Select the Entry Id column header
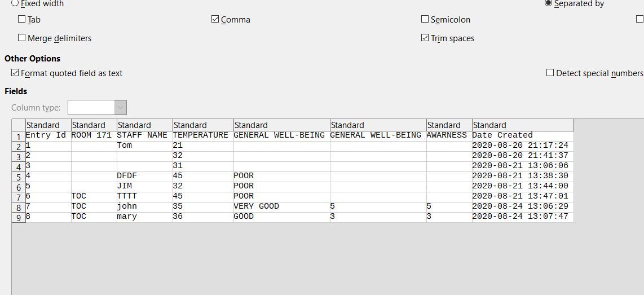This screenshot has height=295, width=644. click(x=48, y=125)
